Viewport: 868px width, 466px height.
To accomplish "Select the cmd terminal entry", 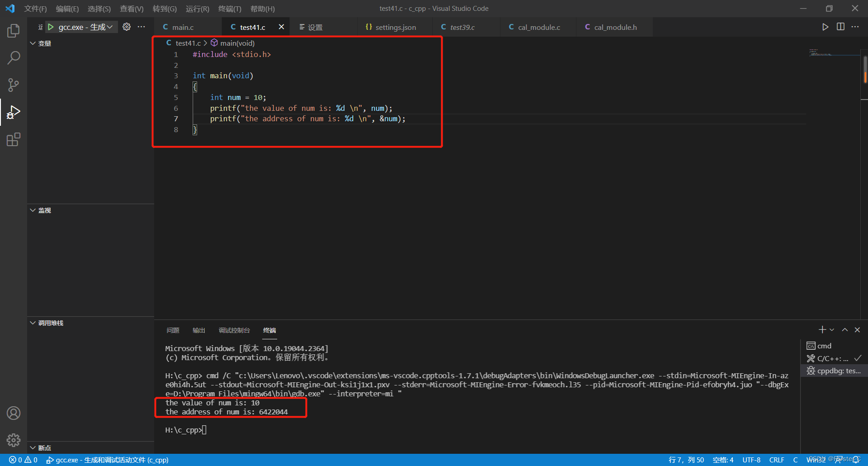I will point(834,346).
